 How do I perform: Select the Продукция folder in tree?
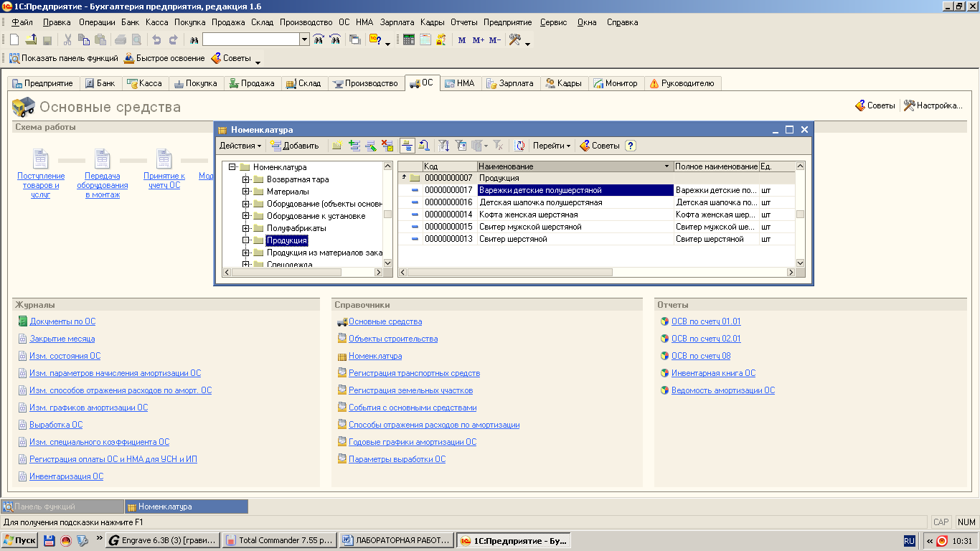[x=287, y=240]
